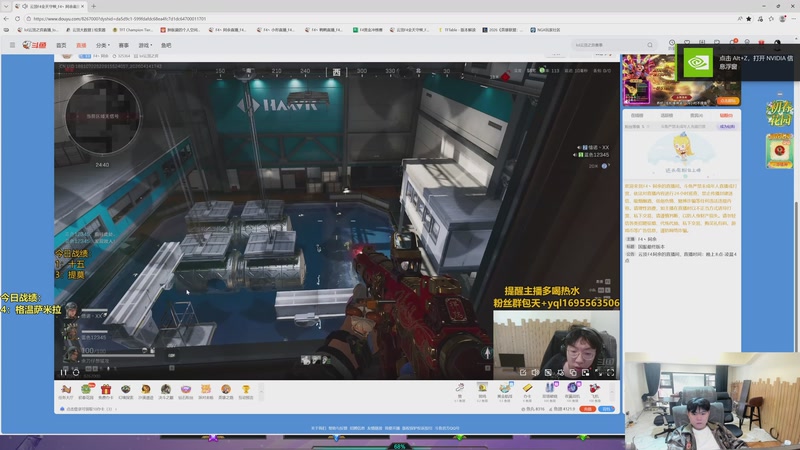
Task: Click the red gift box icon
Action: pyautogui.click(x=106, y=391)
